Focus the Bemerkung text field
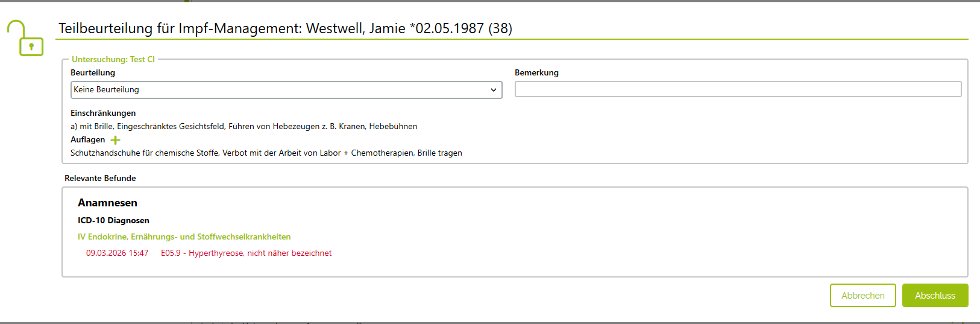 point(738,89)
